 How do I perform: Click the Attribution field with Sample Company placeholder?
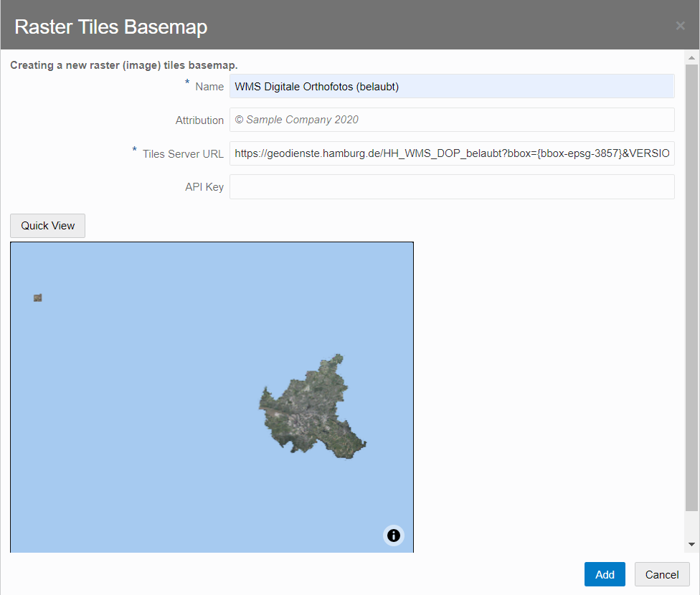451,120
